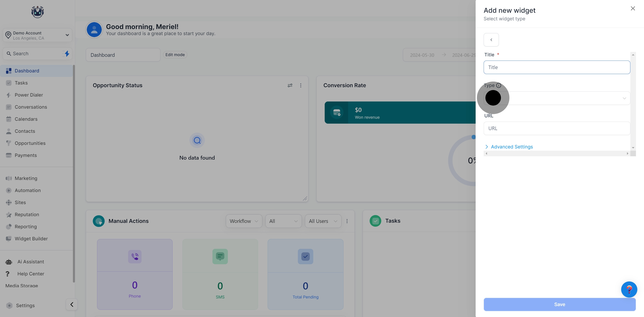The height and width of the screenshot is (317, 644).
Task: Click the Phone manual actions icon
Action: tap(135, 256)
